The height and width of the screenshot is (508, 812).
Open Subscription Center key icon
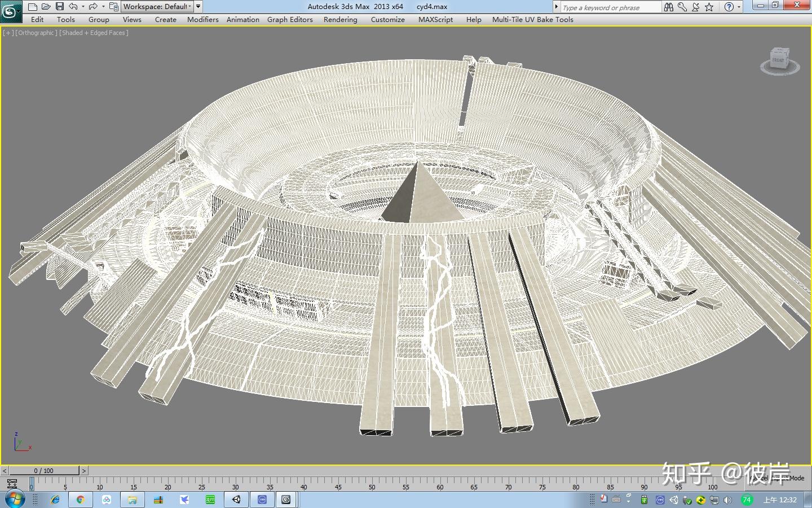point(682,7)
